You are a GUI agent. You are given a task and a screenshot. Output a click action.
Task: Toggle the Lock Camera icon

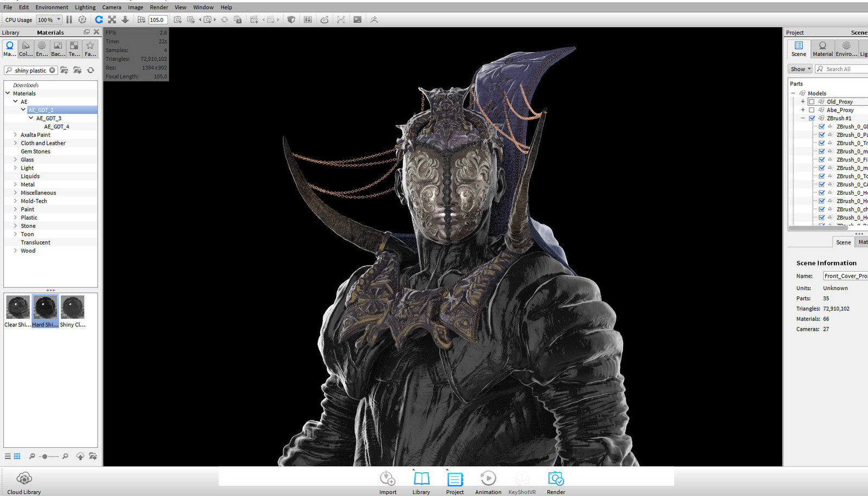point(238,20)
